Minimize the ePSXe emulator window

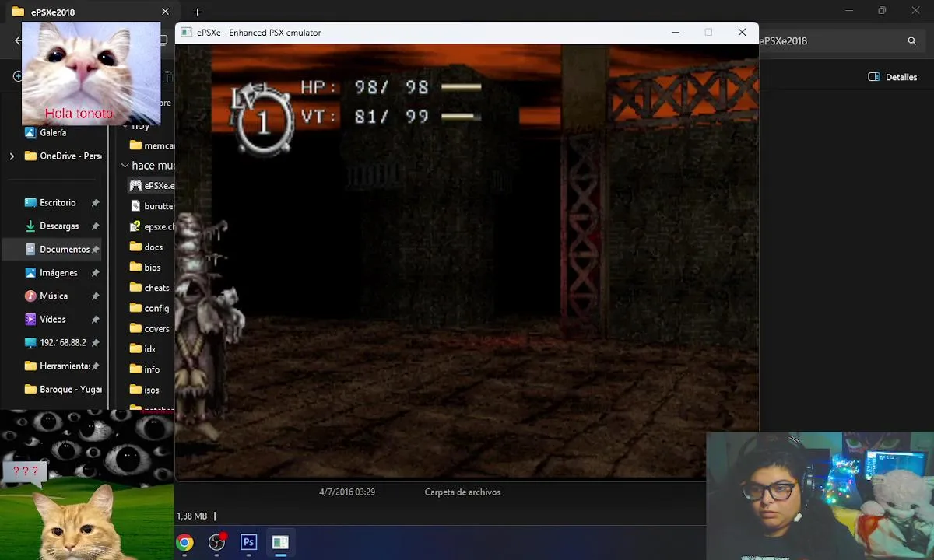676,33
